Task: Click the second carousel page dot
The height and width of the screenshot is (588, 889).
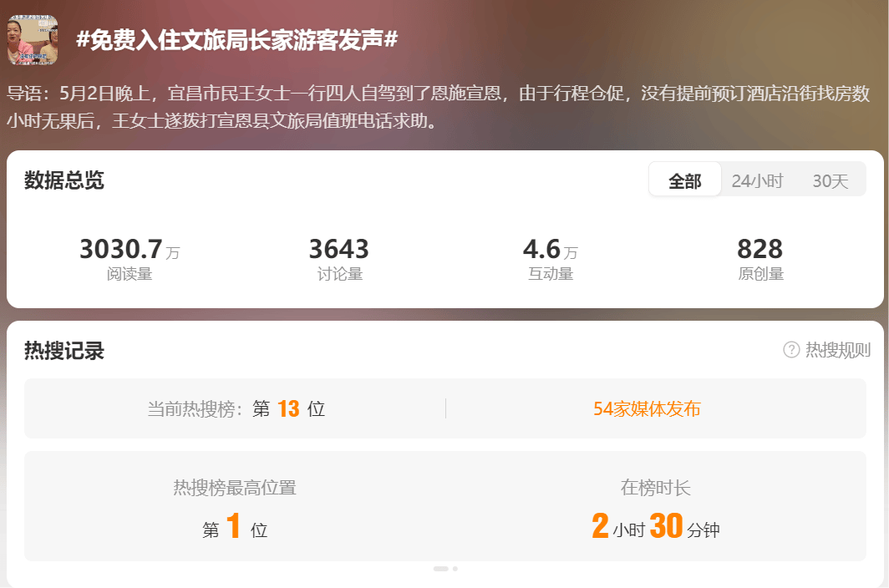Action: (x=455, y=569)
